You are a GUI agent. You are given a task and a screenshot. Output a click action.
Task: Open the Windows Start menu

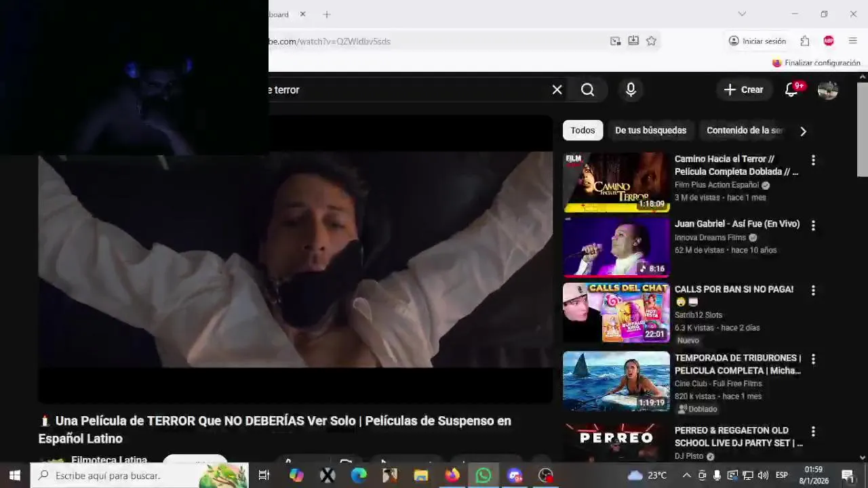click(x=14, y=475)
